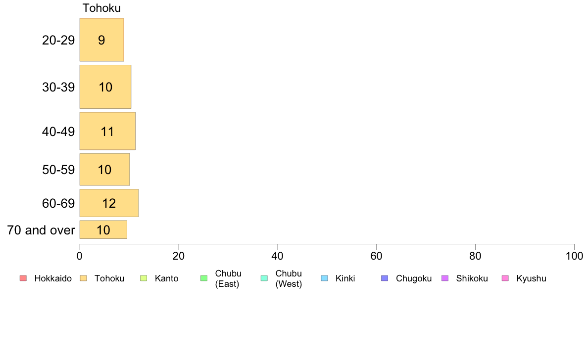Select the 70 and over bar
The image size is (588, 364).
[x=103, y=230]
